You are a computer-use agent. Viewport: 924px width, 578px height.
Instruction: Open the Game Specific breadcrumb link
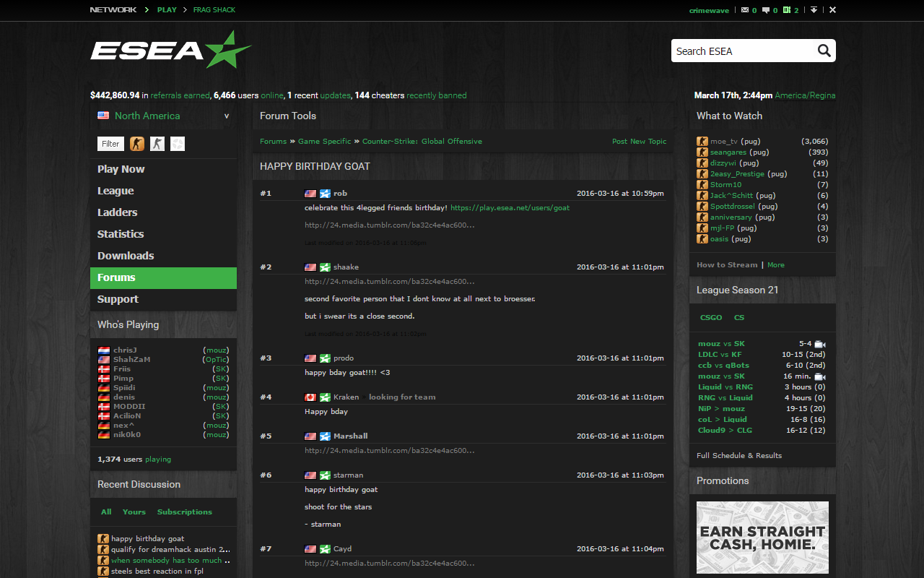click(325, 142)
